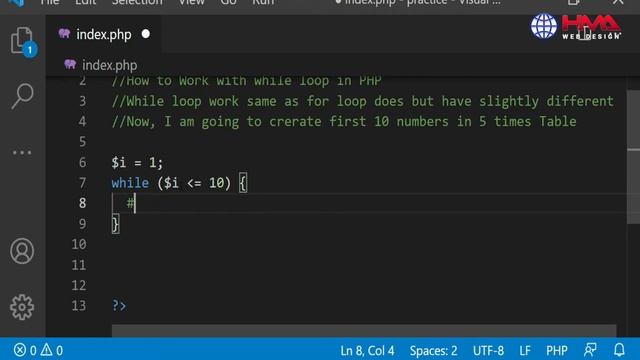The width and height of the screenshot is (640, 360).
Task: Open the Explorer view in activity bar
Action: (x=22, y=40)
